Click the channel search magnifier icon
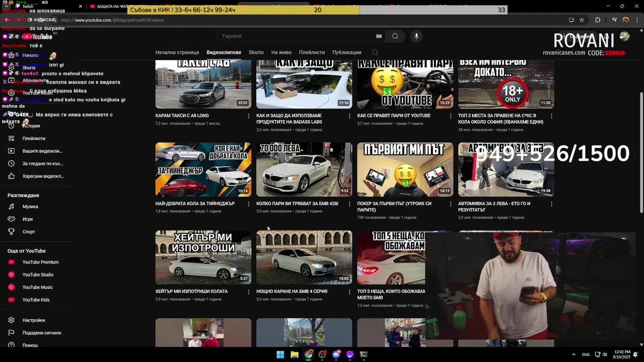This screenshot has width=644, height=362. 375,52
